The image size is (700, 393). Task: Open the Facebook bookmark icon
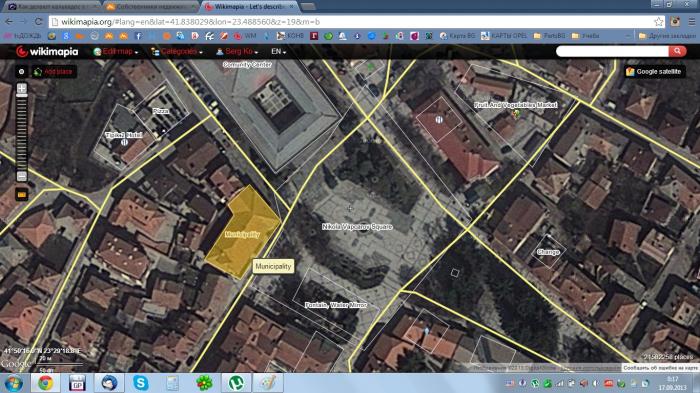pos(138,36)
